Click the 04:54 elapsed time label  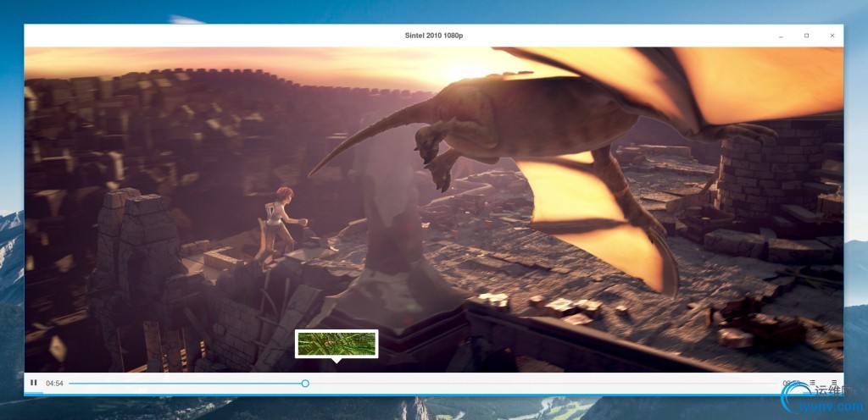tap(54, 383)
